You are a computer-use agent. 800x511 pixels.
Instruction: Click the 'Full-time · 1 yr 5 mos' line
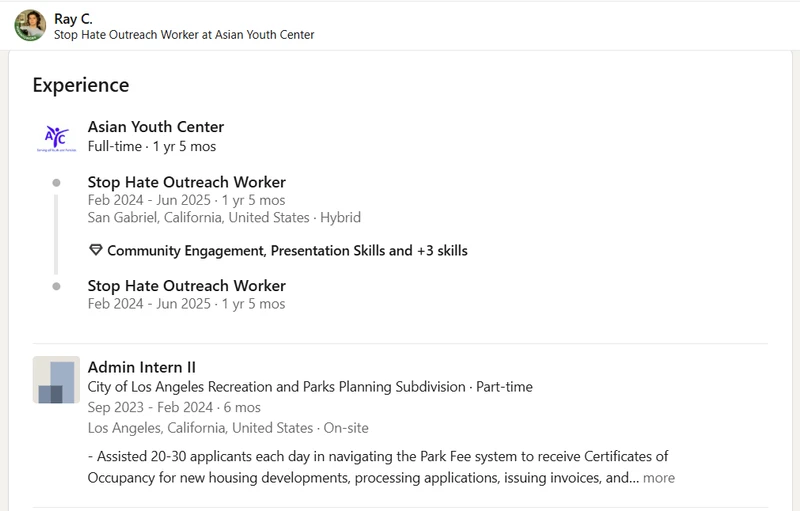point(152,146)
